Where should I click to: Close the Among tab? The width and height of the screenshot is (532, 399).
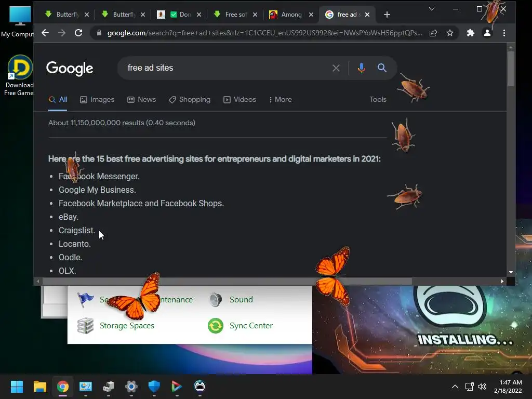(x=311, y=15)
